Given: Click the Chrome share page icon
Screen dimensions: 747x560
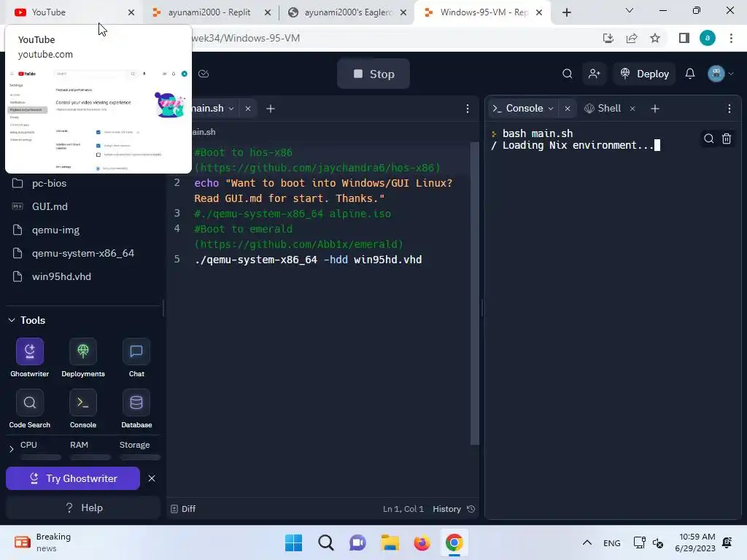Looking at the screenshot, I should coord(632,38).
